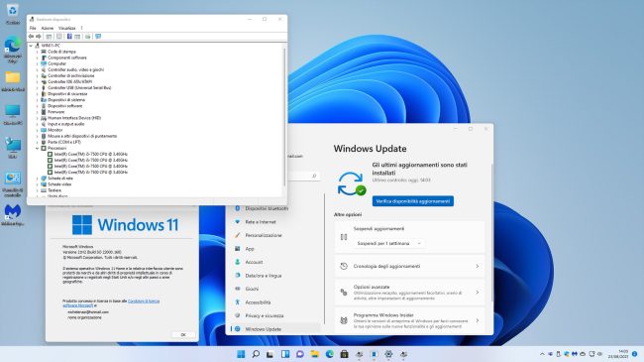The image size is (644, 362).
Task: Open Programma Windows Insider
Action: click(x=409, y=320)
